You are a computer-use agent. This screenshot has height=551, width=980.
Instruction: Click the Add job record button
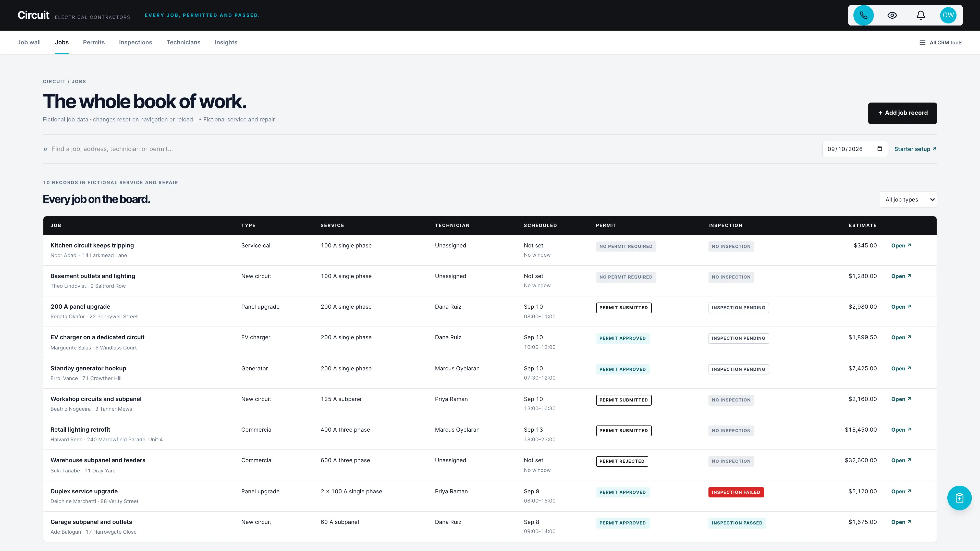click(x=902, y=113)
